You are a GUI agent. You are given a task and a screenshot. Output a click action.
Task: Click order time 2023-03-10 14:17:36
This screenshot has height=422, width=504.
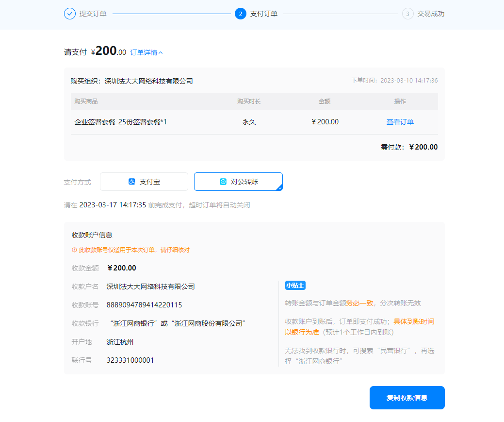click(409, 81)
